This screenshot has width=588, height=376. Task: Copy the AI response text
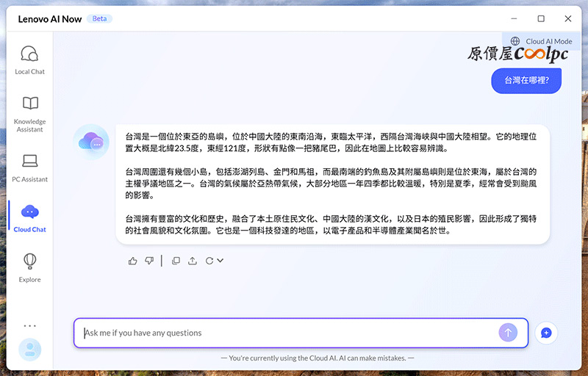[x=176, y=261]
